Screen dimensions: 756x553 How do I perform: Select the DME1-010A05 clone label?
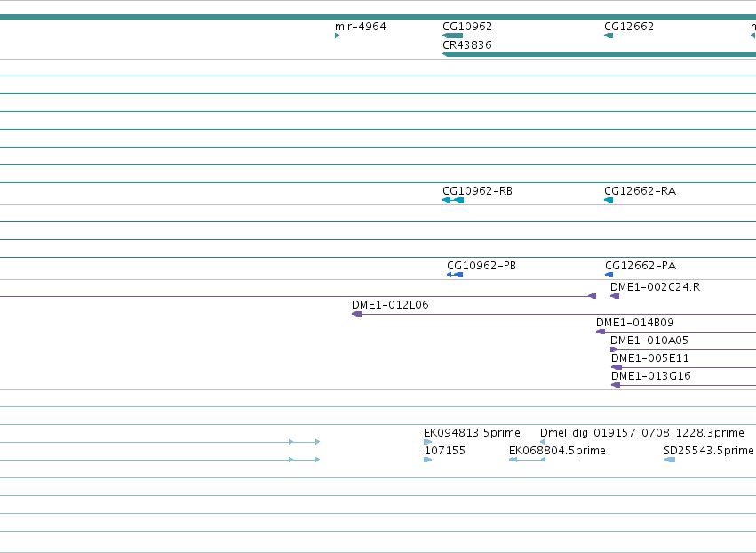click(x=649, y=341)
